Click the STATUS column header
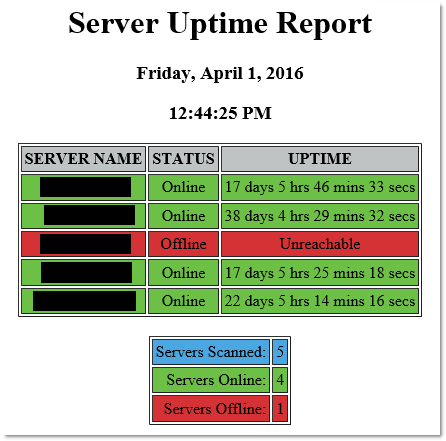 (183, 159)
